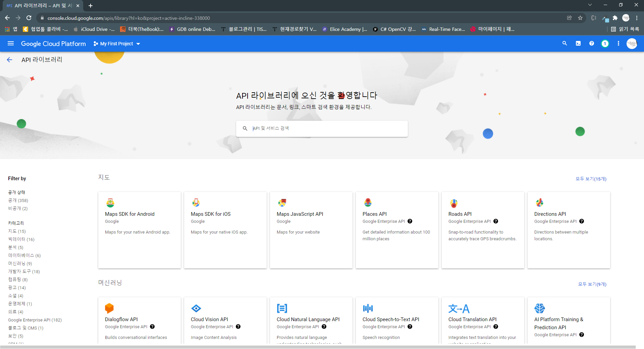Open the 읽기 목록 reading list
644x349 pixels.
coord(625,29)
